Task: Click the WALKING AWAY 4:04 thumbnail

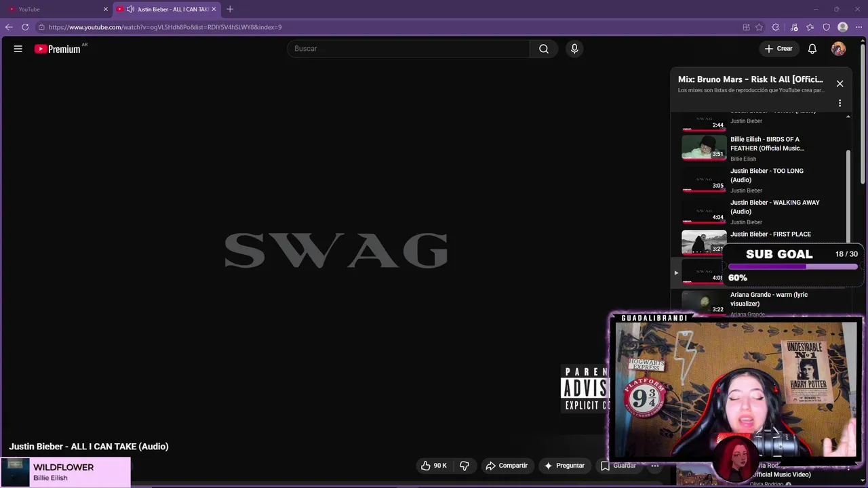Action: tap(704, 211)
